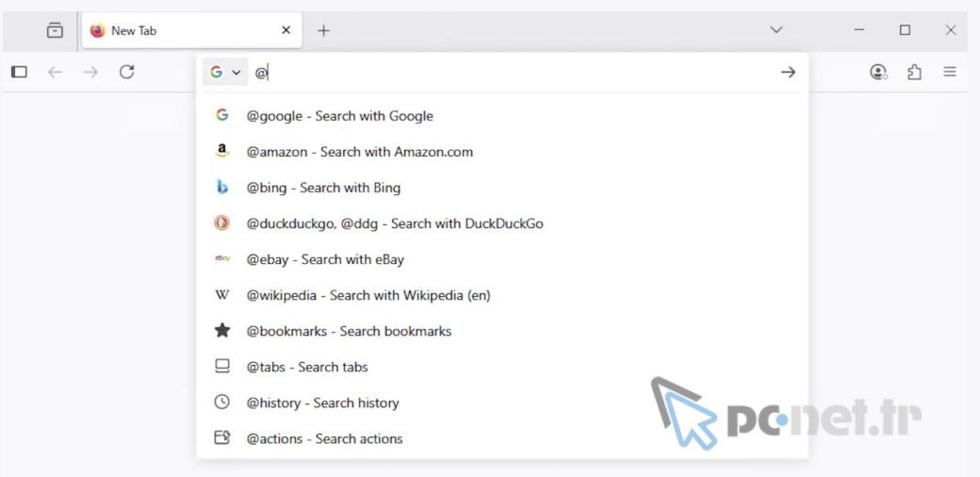
Task: Click the actions icon
Action: point(221,437)
